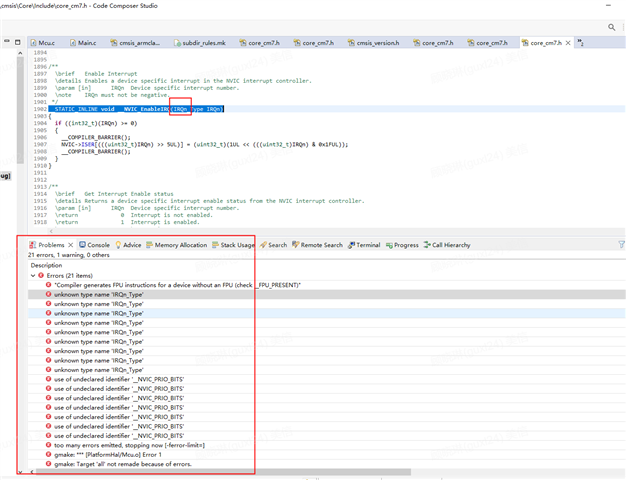The width and height of the screenshot is (626, 480).
Task: Click the Mcu.c file icon
Action: 34,43
